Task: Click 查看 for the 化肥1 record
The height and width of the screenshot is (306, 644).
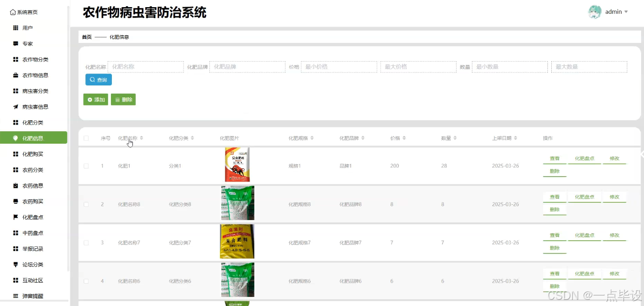Action: tap(554, 158)
